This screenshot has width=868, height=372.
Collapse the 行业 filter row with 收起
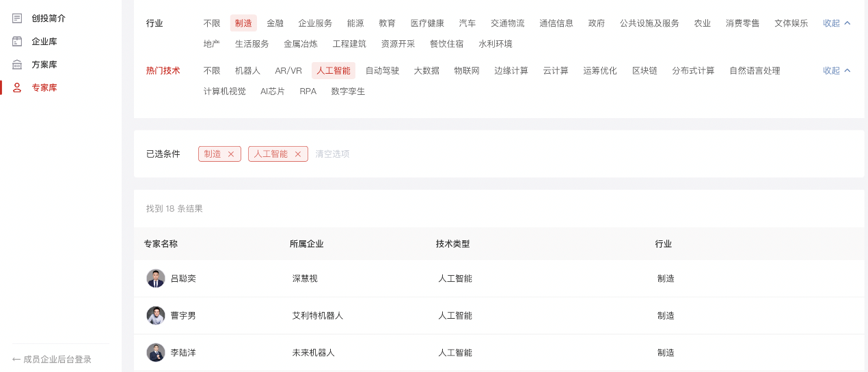pos(837,23)
